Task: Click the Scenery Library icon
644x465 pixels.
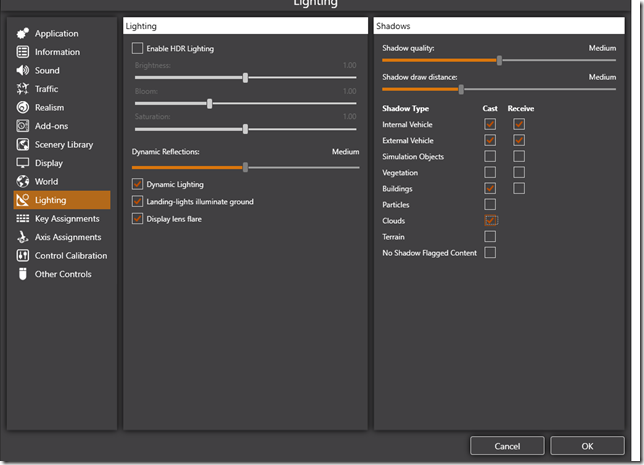Action: point(23,144)
